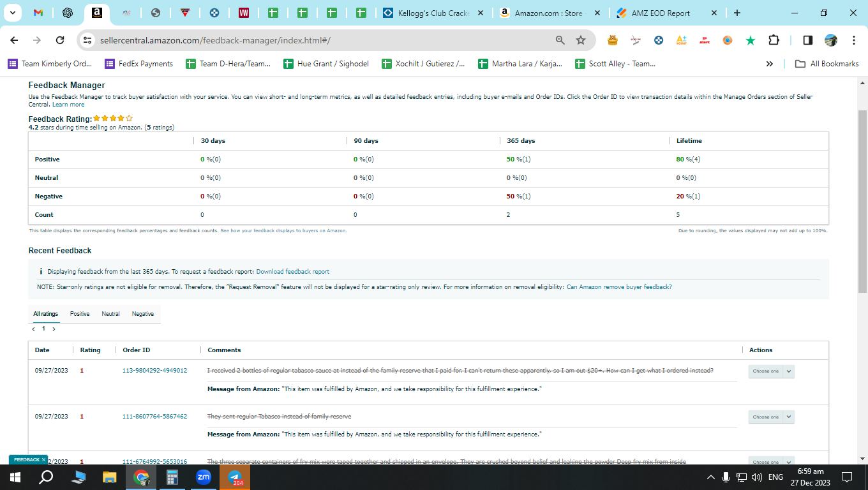Select the All ratings tab
The image size is (868, 490).
46,314
